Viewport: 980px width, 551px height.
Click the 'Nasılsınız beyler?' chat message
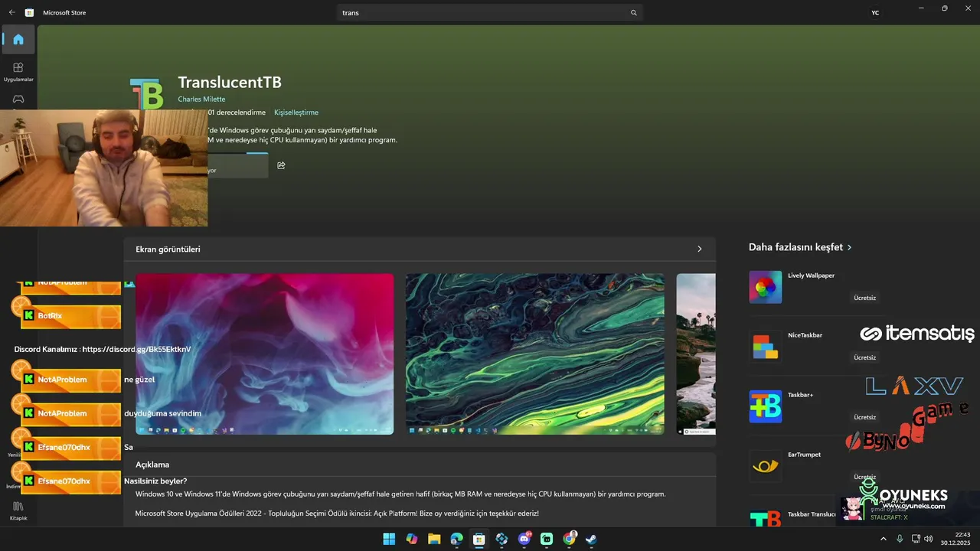tap(155, 481)
